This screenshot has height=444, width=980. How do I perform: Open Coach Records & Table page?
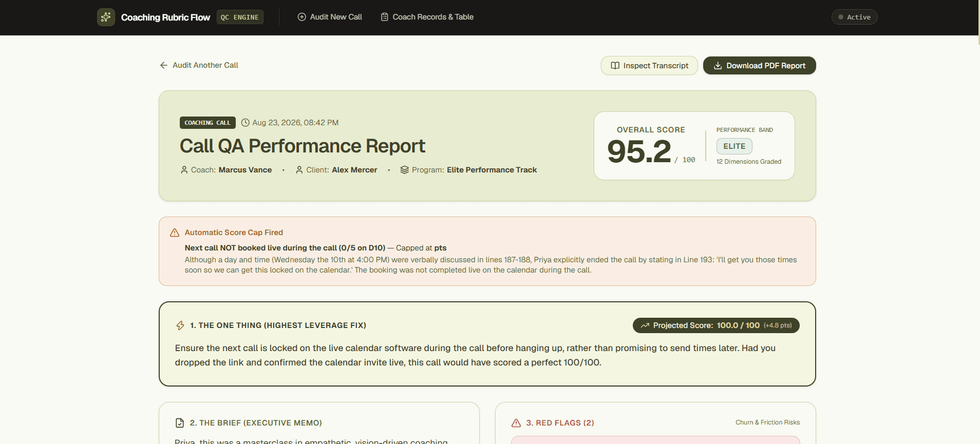(427, 17)
